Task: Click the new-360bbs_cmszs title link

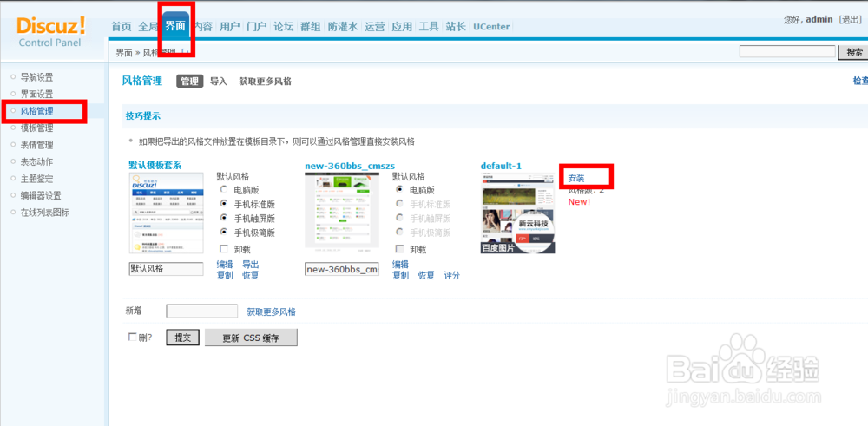Action: coord(350,166)
